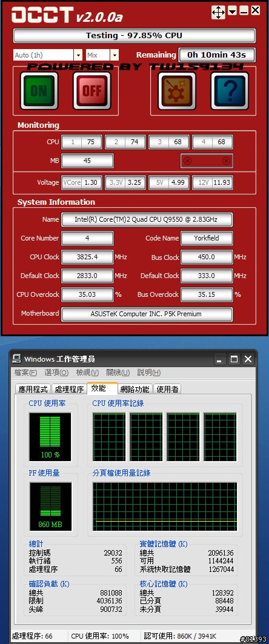Click the fourth CPU usage history graph

pos(220,437)
